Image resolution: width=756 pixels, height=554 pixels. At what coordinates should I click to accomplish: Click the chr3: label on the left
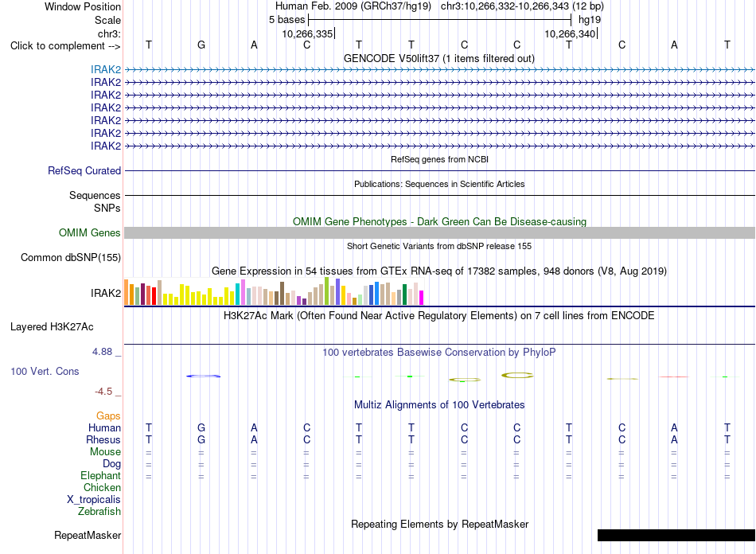click(x=110, y=33)
